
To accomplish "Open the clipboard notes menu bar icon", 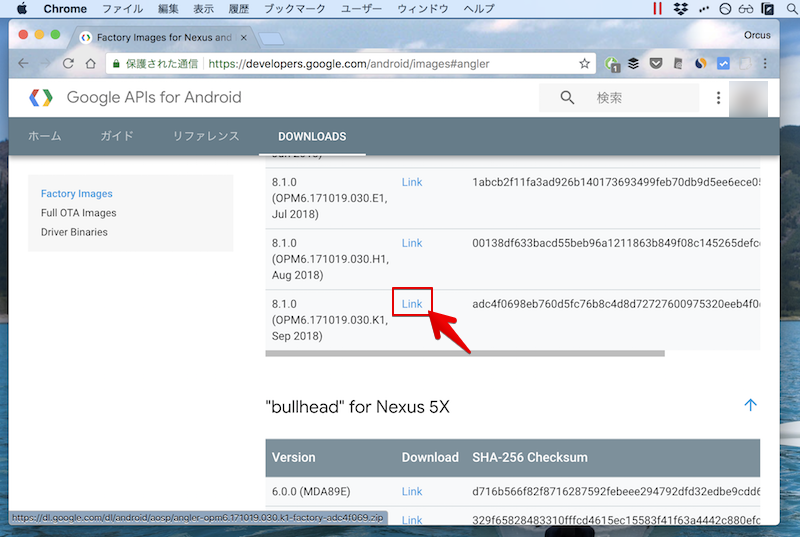I will (767, 9).
